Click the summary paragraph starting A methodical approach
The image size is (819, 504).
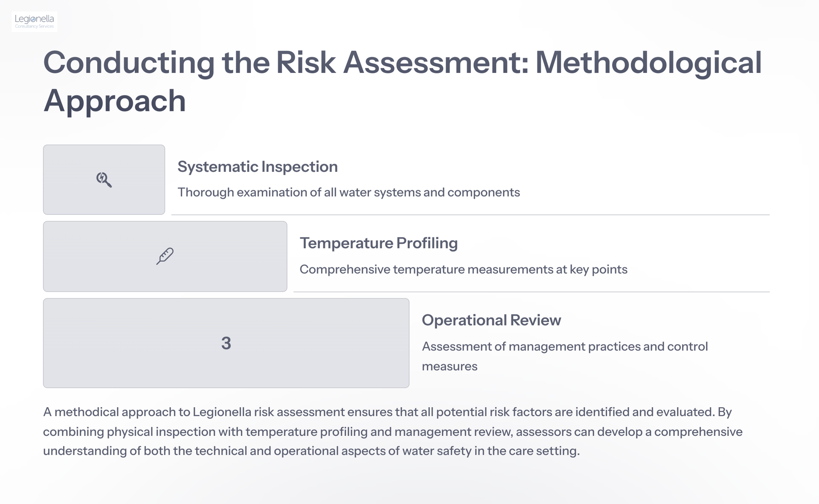point(392,432)
